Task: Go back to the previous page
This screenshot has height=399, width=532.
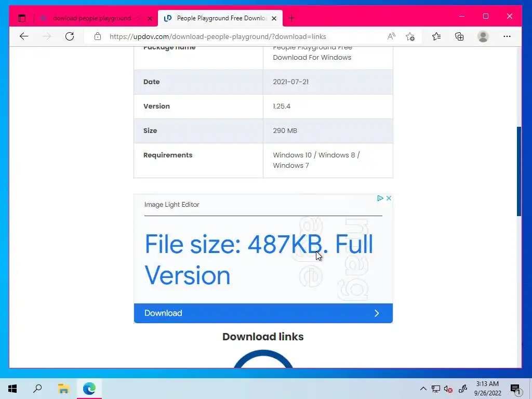Action: click(24, 36)
